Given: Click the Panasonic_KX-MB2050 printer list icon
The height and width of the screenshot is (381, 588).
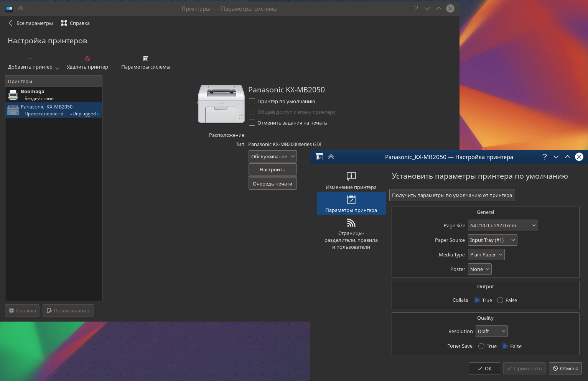Looking at the screenshot, I should click(x=13, y=110).
